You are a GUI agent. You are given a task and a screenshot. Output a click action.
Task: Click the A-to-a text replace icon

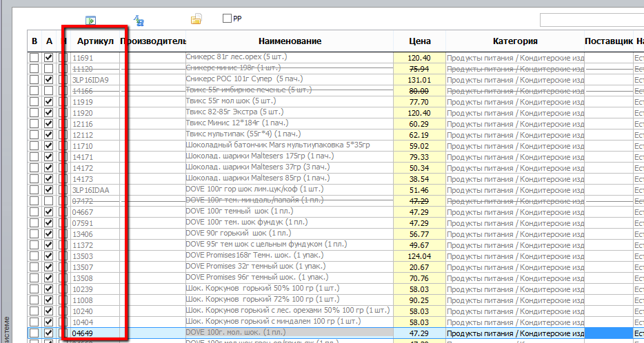tap(139, 20)
